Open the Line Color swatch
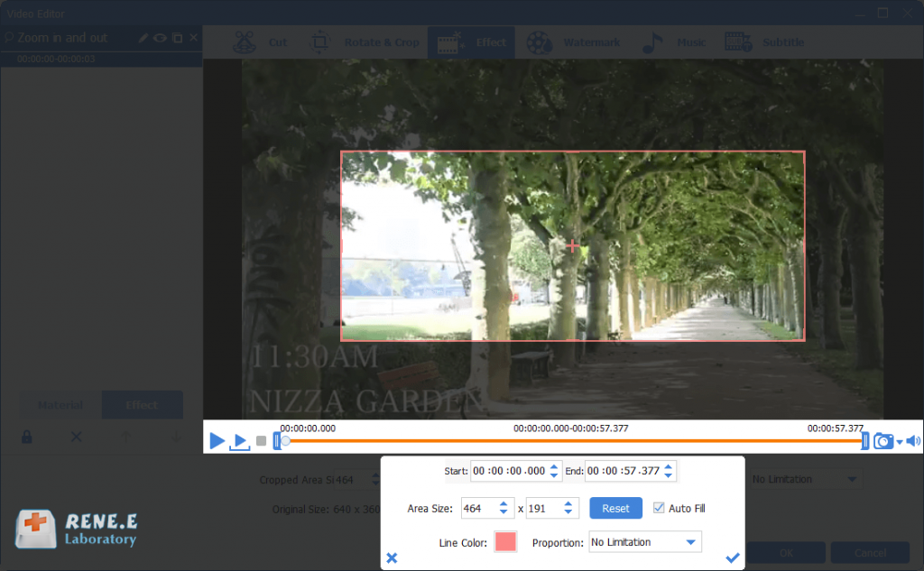 (x=505, y=542)
